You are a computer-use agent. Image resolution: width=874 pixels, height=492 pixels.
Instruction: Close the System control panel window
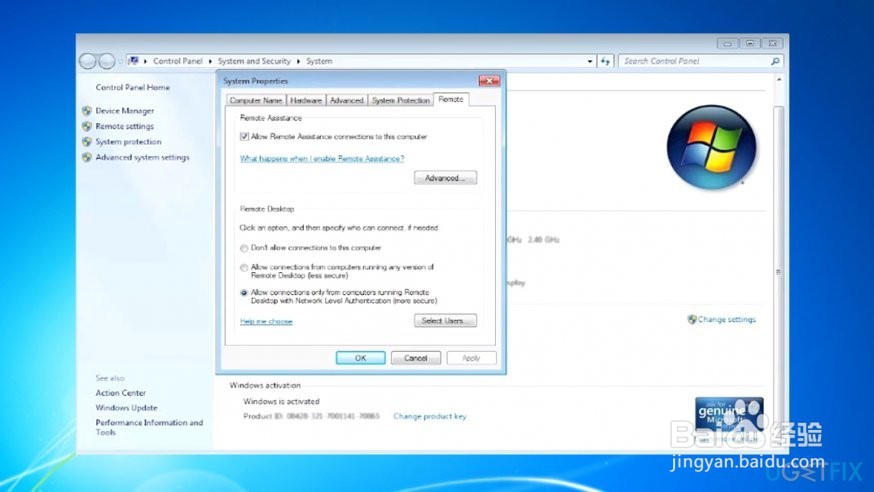(773, 43)
